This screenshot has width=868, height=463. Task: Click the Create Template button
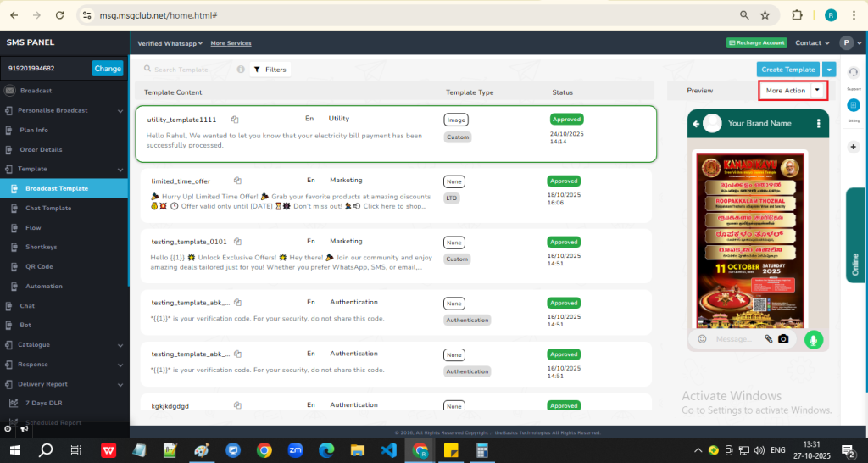[787, 70]
